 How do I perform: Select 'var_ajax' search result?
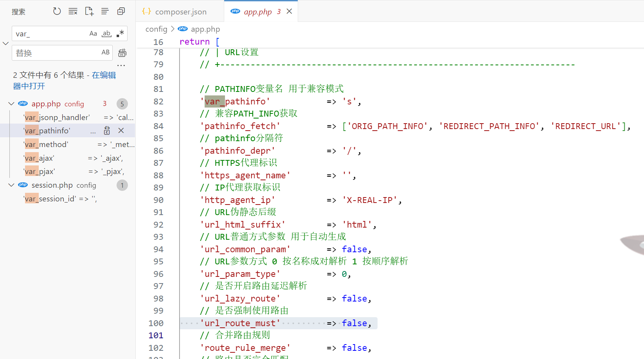pyautogui.click(x=67, y=158)
